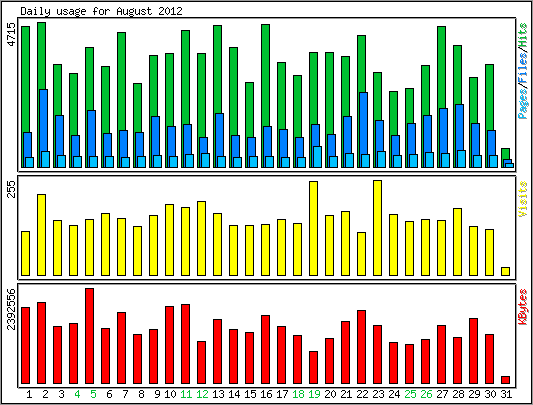Click green day 25 label
533x405 pixels.
410,394
